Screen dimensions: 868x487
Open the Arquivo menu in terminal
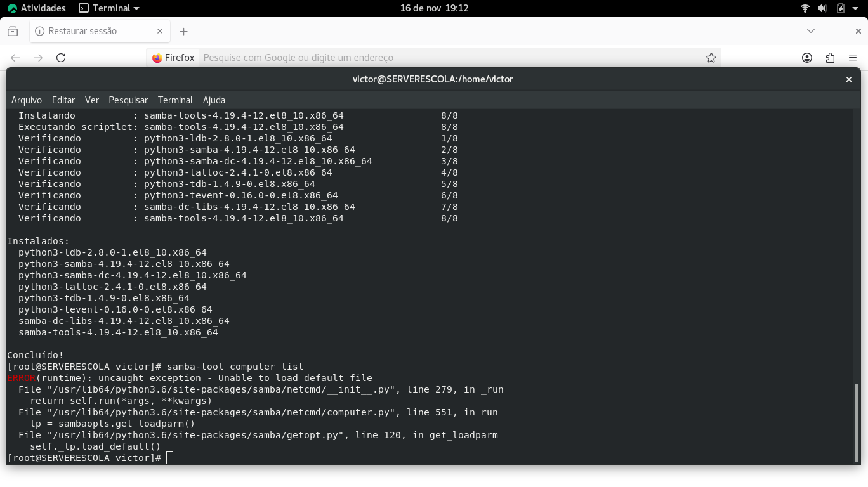[x=27, y=100]
